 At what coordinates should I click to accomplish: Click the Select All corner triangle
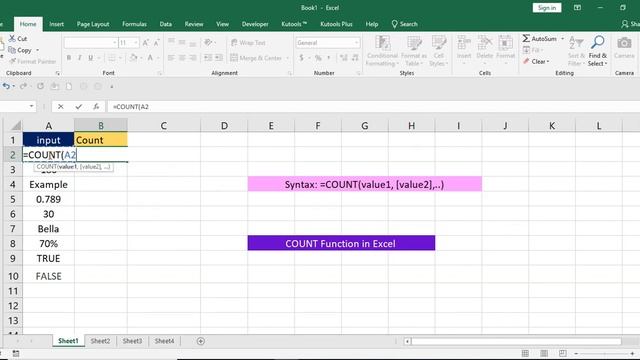coord(16,125)
